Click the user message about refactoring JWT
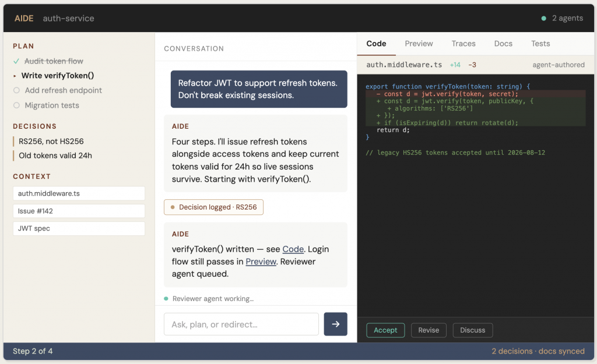The height and width of the screenshot is (364, 597). [x=259, y=89]
